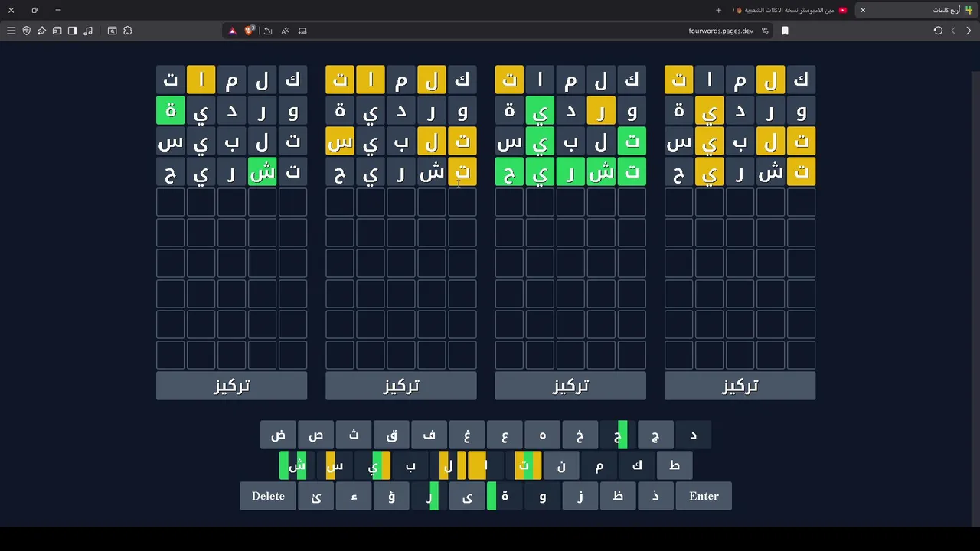Tap the د key on the keyboard
This screenshot has height=551, width=980.
pos(693,435)
